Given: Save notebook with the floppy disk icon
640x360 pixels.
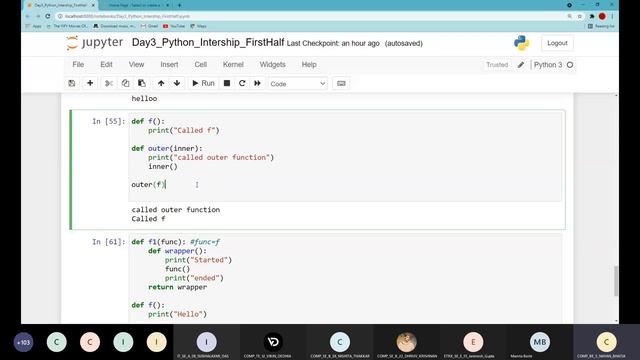Looking at the screenshot, I should tap(72, 83).
